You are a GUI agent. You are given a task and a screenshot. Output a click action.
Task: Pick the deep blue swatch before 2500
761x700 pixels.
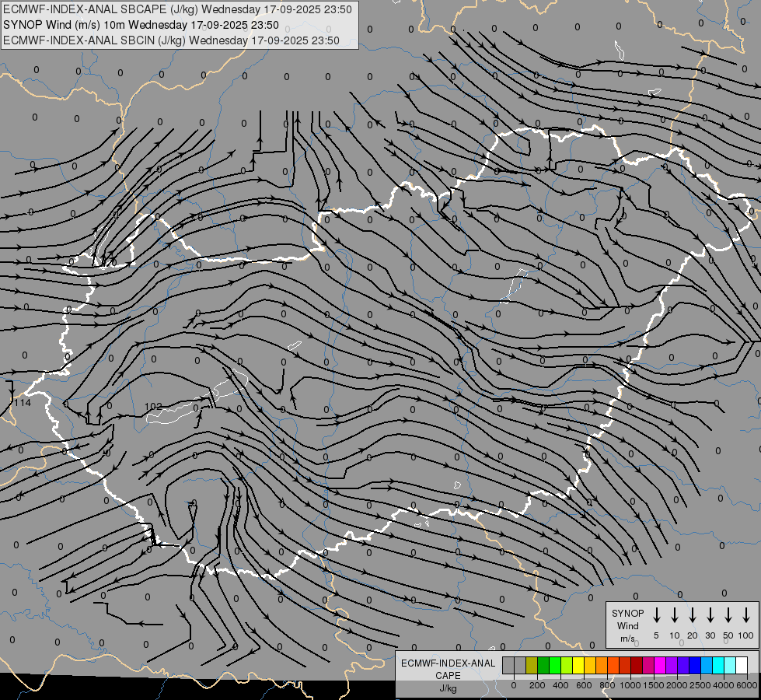(695, 665)
